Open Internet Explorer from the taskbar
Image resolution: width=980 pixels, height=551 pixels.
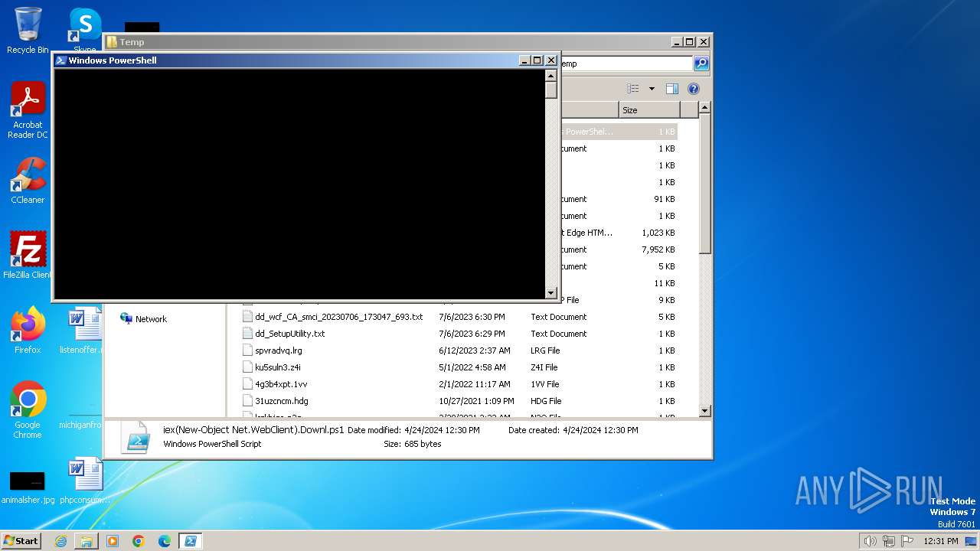(x=60, y=541)
